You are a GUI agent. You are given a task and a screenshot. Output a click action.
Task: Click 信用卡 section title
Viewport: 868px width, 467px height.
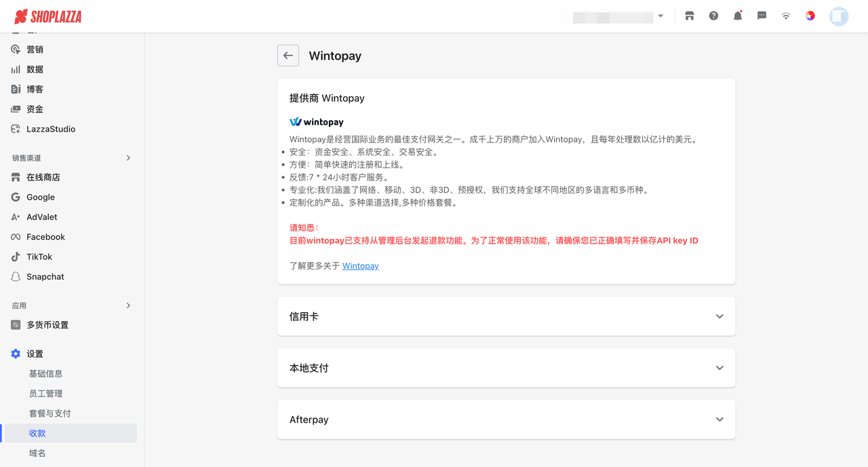304,316
